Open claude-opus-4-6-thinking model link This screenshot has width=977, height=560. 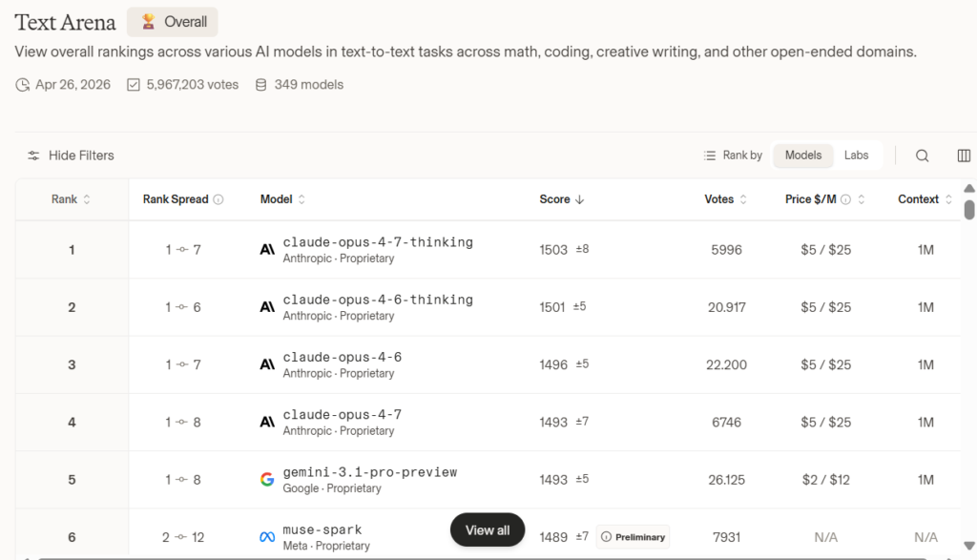(378, 300)
